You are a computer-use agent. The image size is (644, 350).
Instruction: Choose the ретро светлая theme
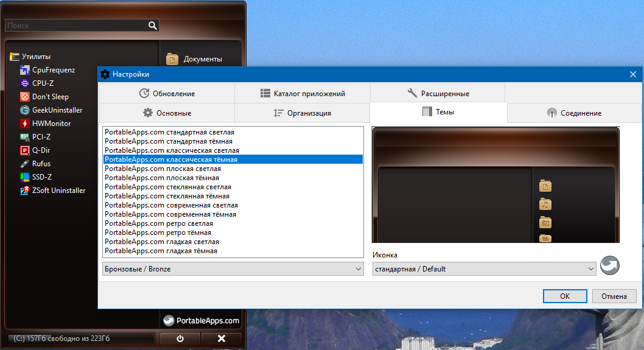pyautogui.click(x=233, y=223)
